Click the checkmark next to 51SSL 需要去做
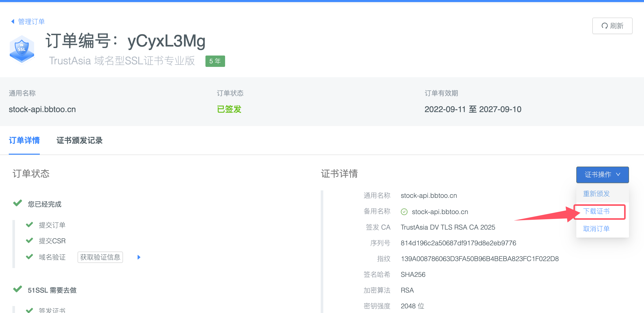 pyautogui.click(x=18, y=289)
